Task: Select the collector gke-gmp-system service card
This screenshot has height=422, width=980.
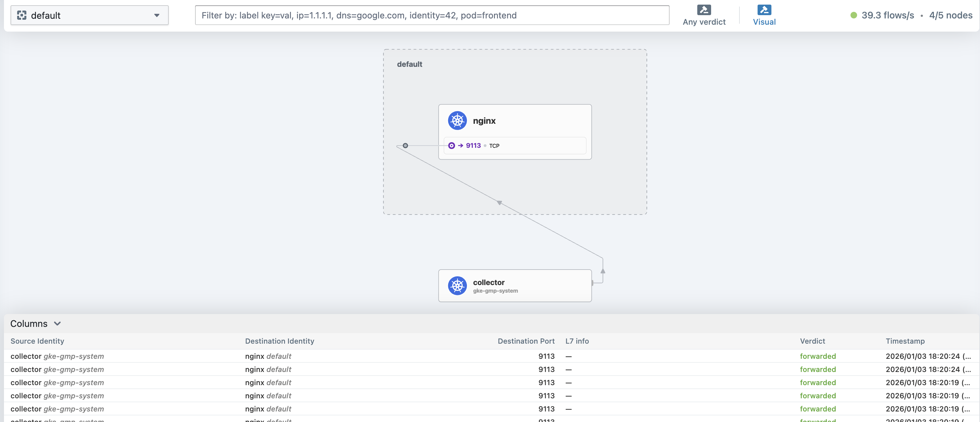Action: pyautogui.click(x=514, y=286)
